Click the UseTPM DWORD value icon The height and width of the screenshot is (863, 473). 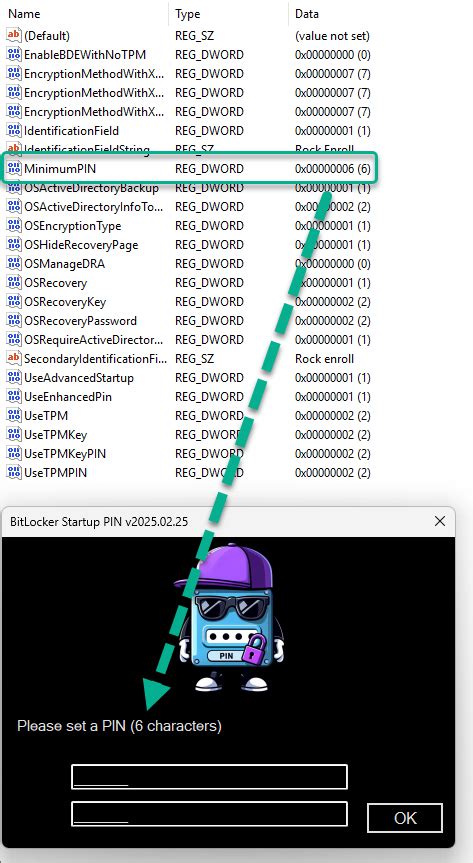(x=14, y=416)
